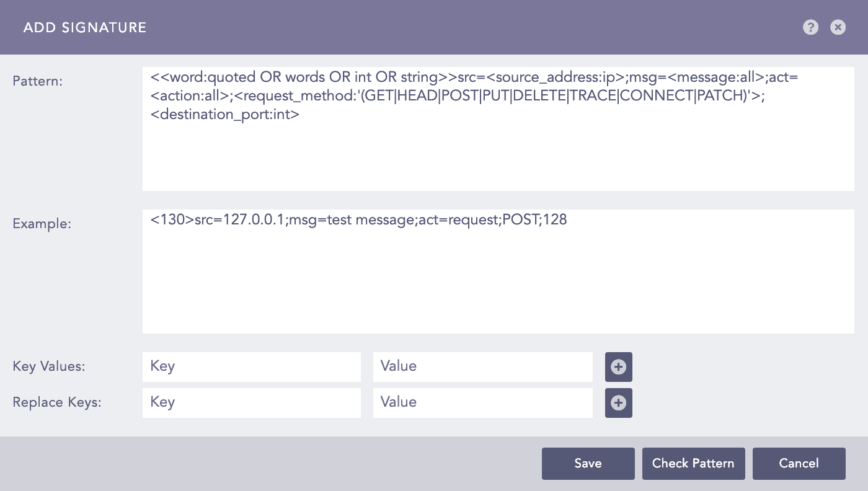Cancel the Add Signature dialog
The image size is (868, 491).
click(x=799, y=463)
